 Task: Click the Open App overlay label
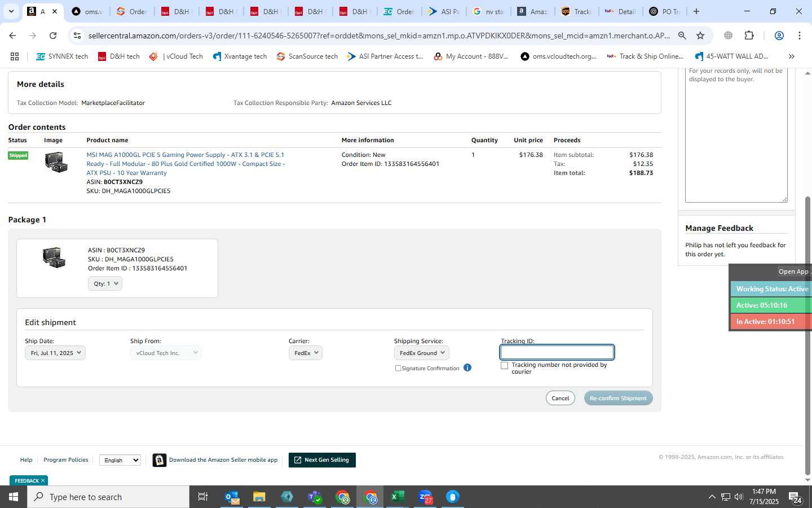click(793, 271)
